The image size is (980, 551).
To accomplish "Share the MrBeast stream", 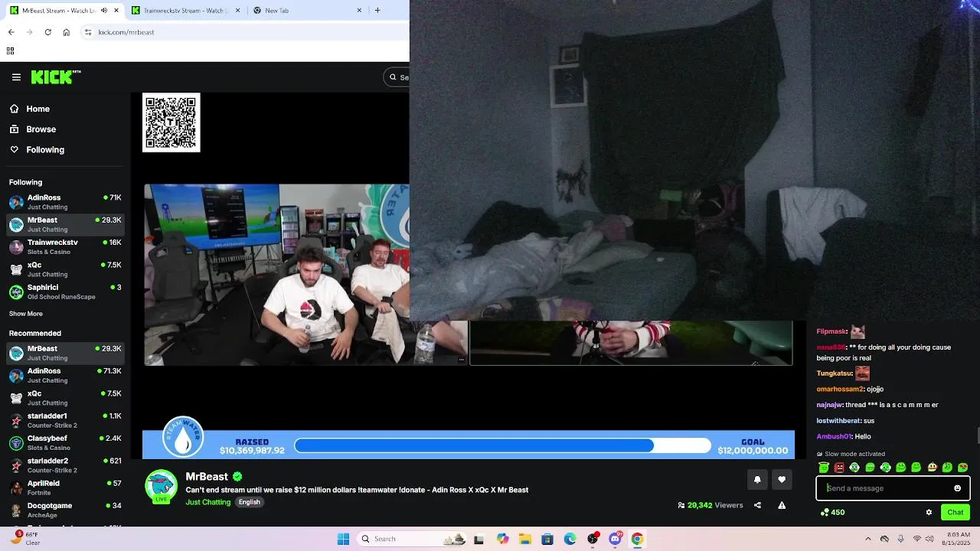I will 757,505.
